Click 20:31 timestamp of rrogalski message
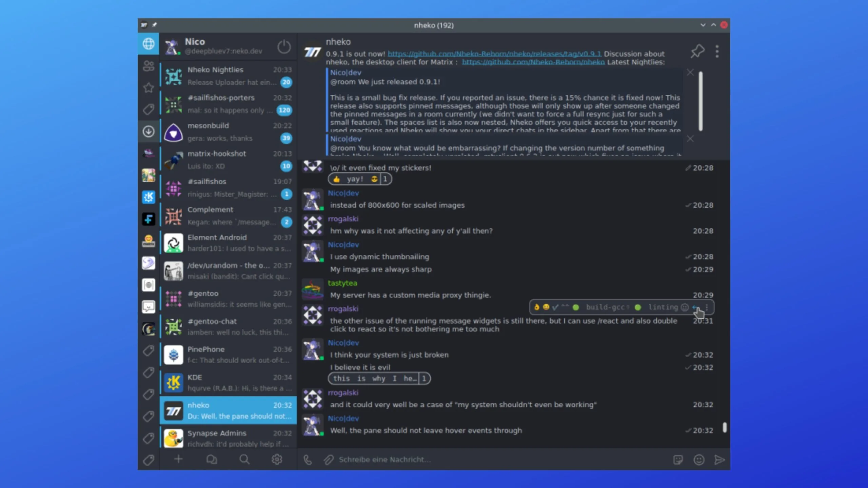Screen dimensions: 868x488 [703, 321]
